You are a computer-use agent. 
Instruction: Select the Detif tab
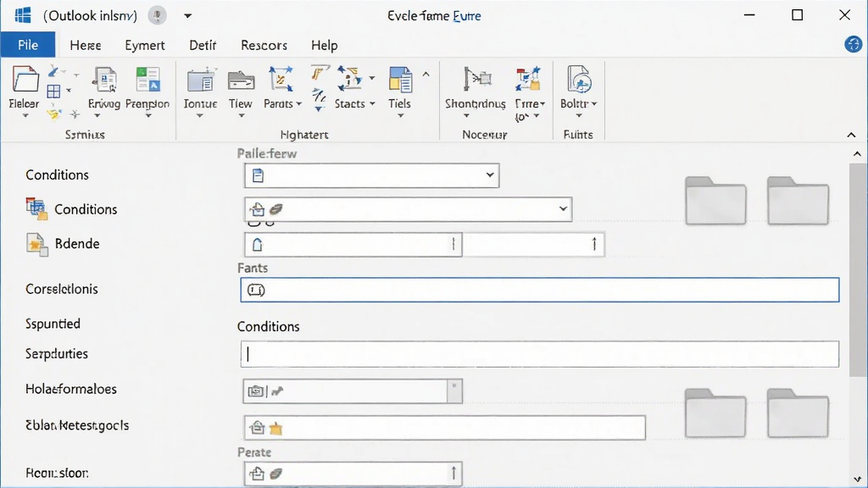[203, 46]
